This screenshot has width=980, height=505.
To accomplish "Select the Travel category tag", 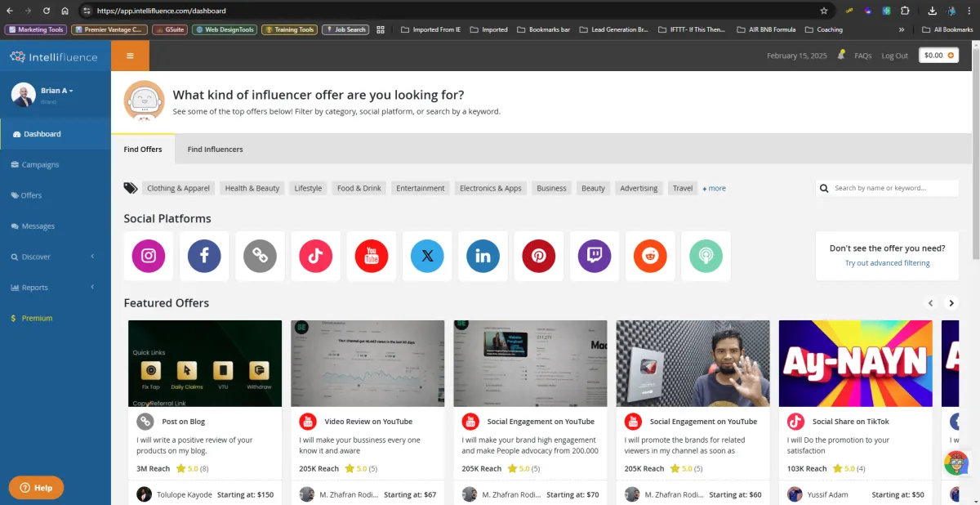I will tap(683, 188).
